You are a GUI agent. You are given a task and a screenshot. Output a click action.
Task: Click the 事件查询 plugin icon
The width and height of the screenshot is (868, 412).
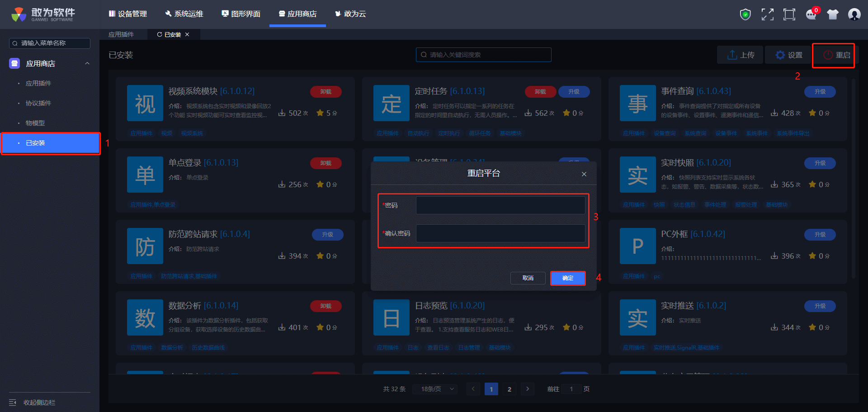(638, 103)
